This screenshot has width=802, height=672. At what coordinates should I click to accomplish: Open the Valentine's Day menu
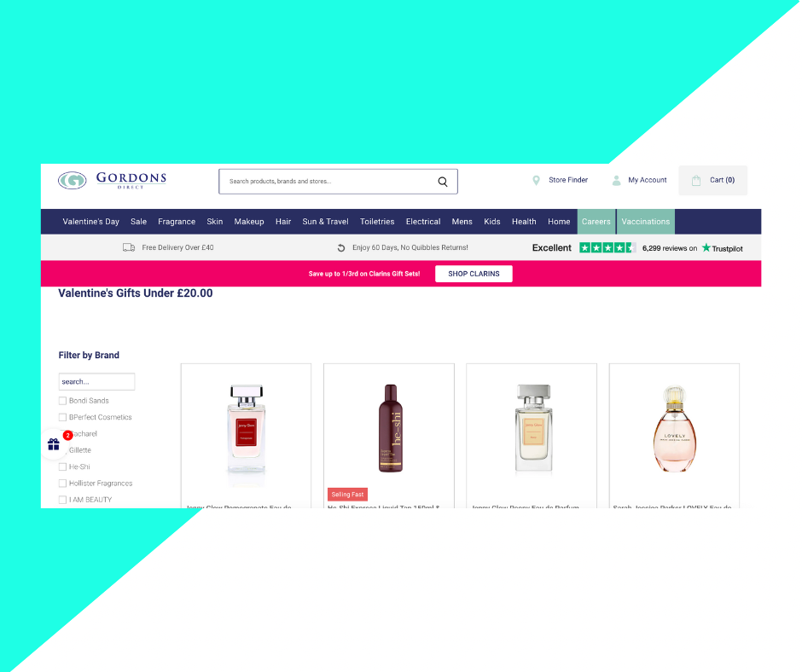point(91,222)
